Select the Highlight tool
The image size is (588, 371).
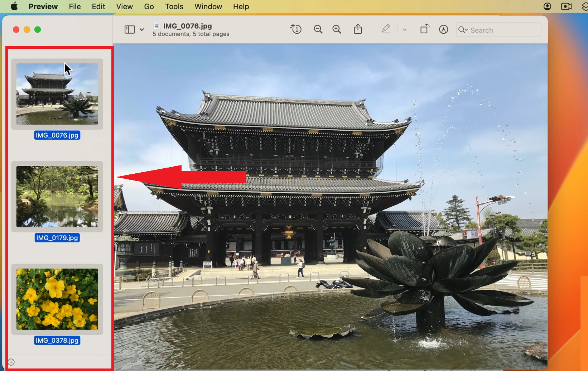pos(386,29)
